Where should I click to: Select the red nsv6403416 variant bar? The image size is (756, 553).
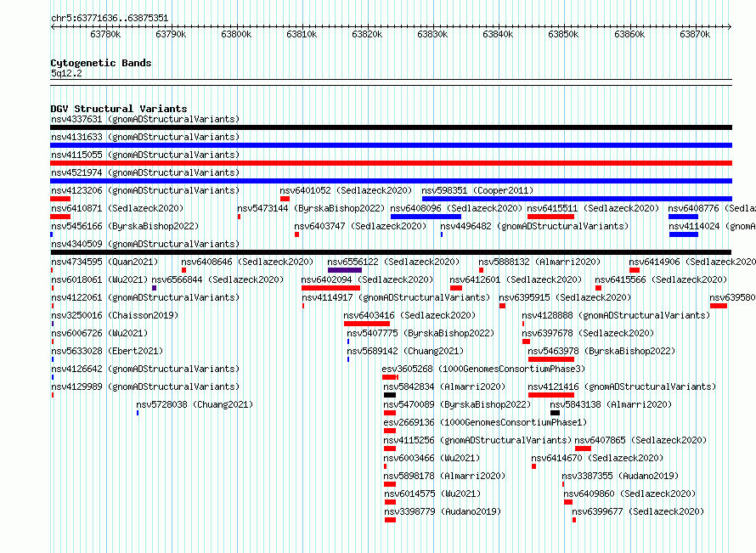[367, 324]
